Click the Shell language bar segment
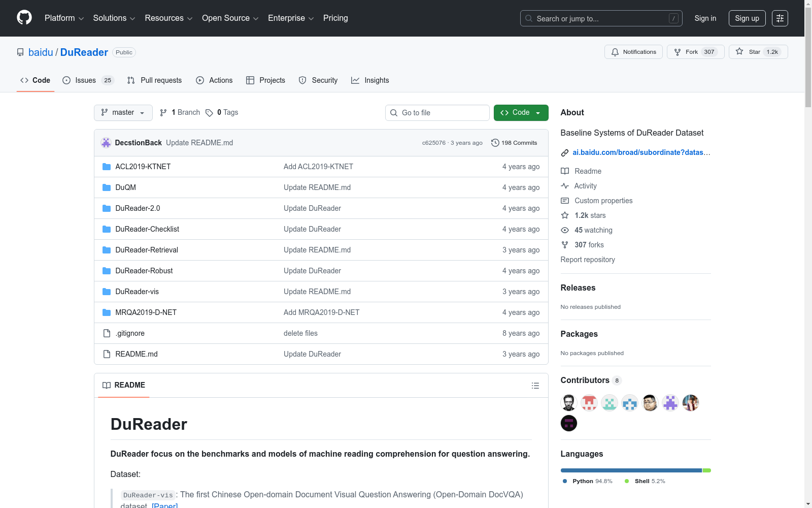 point(707,470)
